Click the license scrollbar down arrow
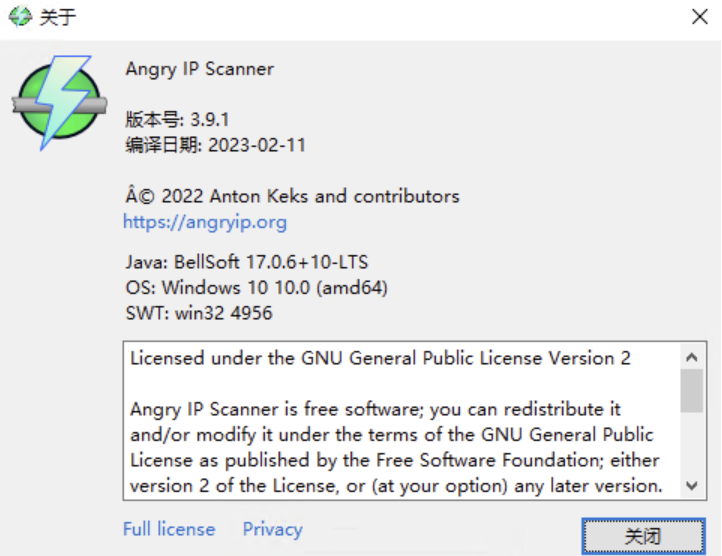Screen dimensions: 722x556 [x=691, y=486]
